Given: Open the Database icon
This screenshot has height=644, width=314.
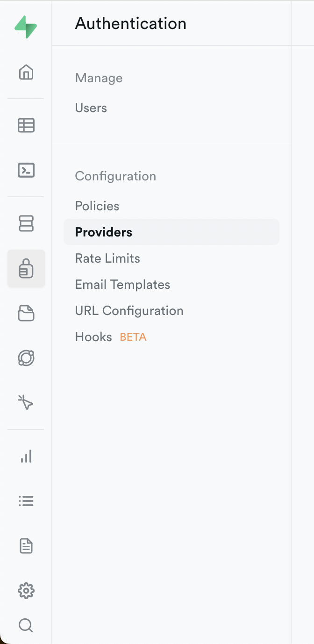Looking at the screenshot, I should click(x=26, y=223).
